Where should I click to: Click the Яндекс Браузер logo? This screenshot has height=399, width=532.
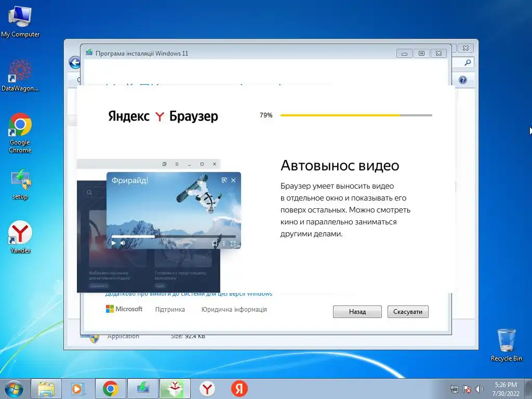click(163, 116)
